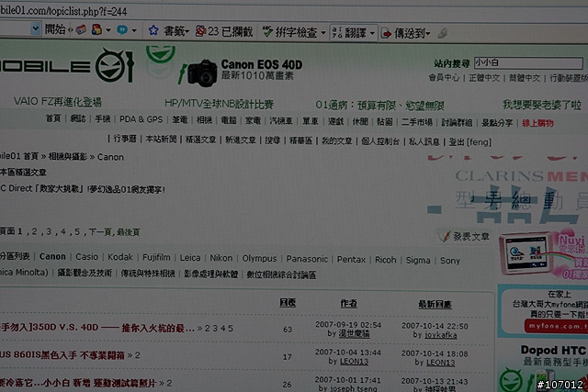Click the 拼字檢查 spell check button
Image resolution: width=588 pixels, height=392 pixels.
point(290,33)
